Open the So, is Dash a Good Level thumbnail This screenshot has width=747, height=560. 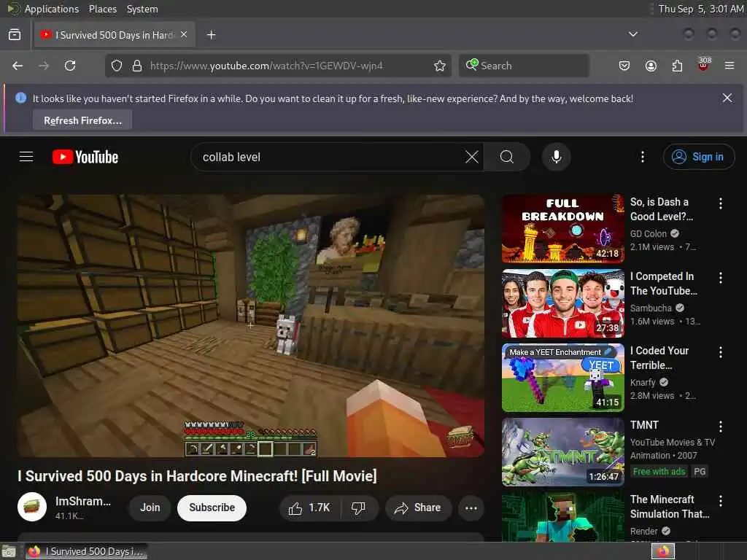[x=562, y=228]
